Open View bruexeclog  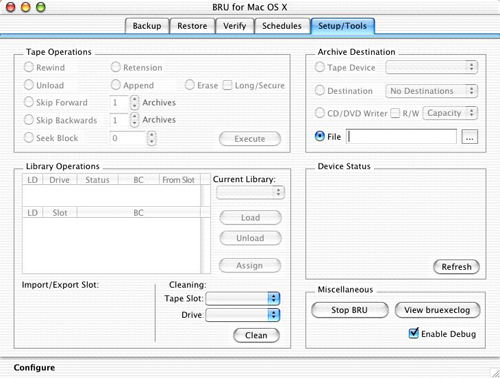tap(437, 310)
